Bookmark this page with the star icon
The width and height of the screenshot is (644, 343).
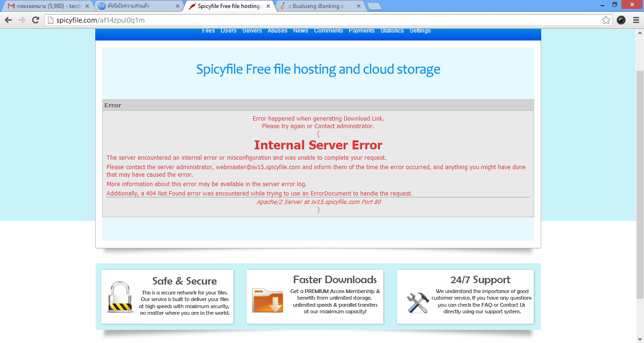click(606, 20)
